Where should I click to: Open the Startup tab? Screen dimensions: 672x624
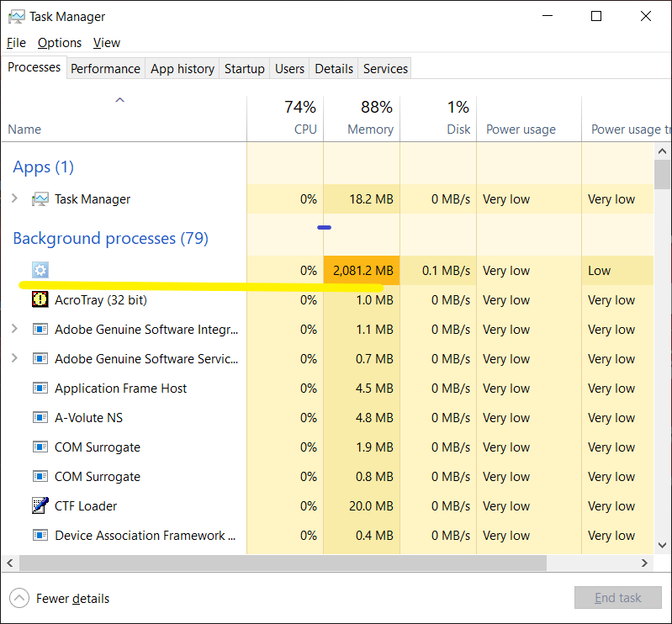click(244, 69)
